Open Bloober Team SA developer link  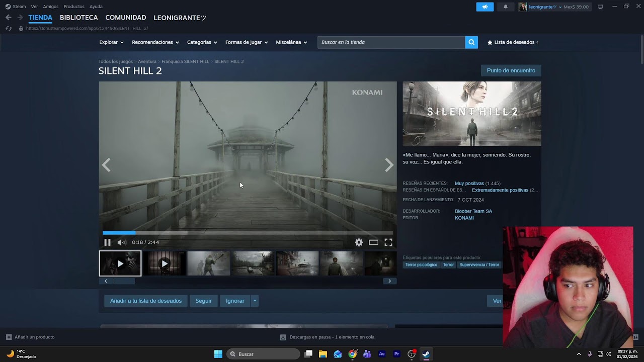[x=473, y=211]
